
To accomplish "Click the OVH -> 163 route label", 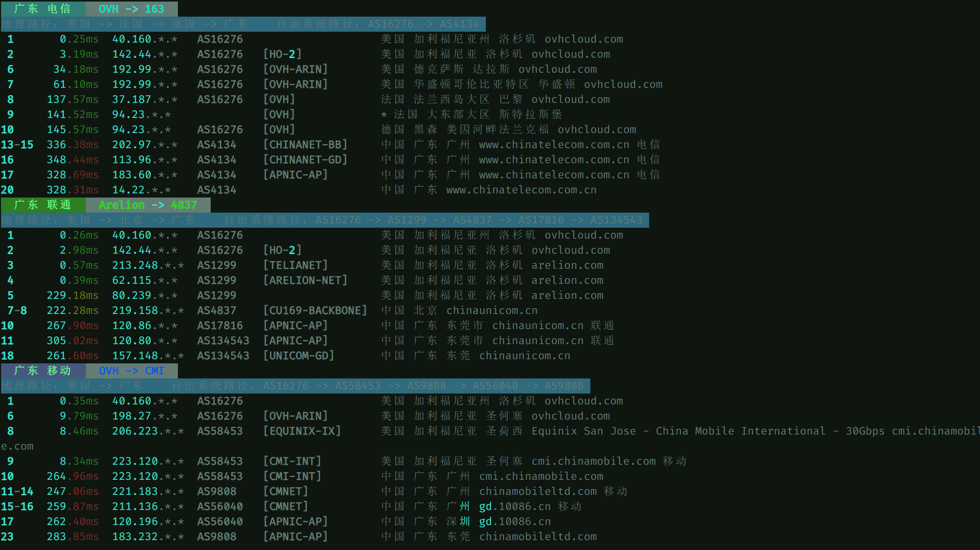I will pos(131,9).
